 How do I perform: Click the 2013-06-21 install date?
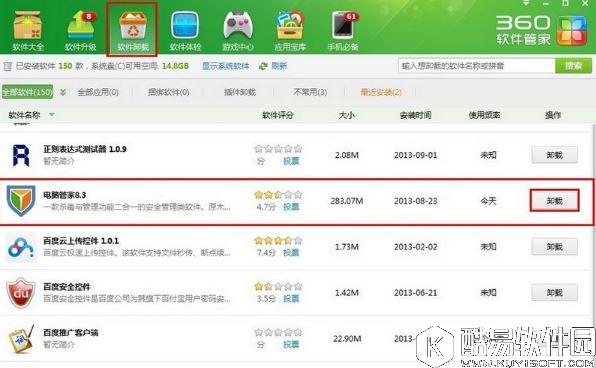(415, 293)
